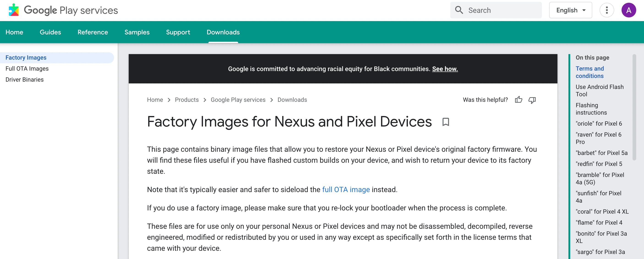Give a thumbs down rating
644x259 pixels.
(532, 100)
